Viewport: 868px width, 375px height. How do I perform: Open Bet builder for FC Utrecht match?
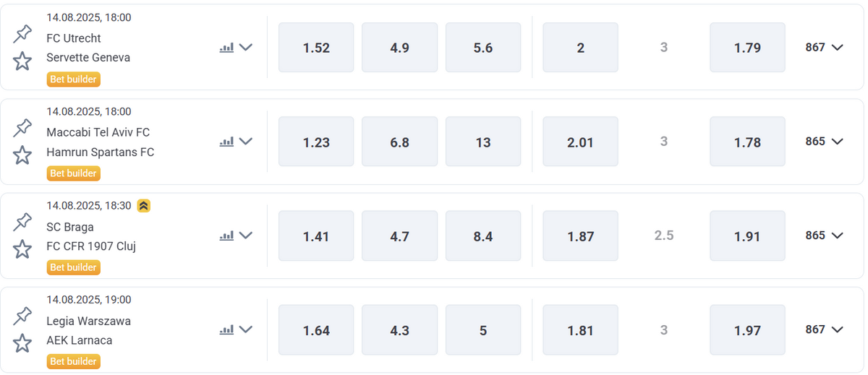pos(73,79)
